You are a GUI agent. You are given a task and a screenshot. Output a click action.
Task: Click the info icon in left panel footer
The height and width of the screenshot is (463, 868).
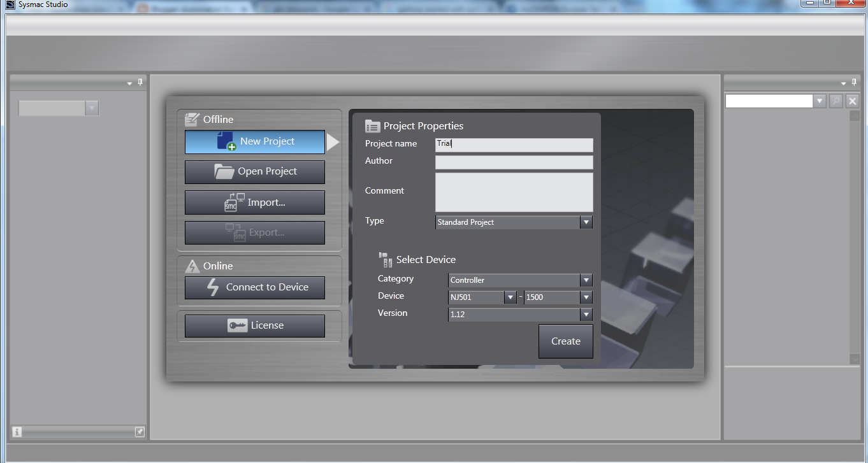[x=17, y=432]
